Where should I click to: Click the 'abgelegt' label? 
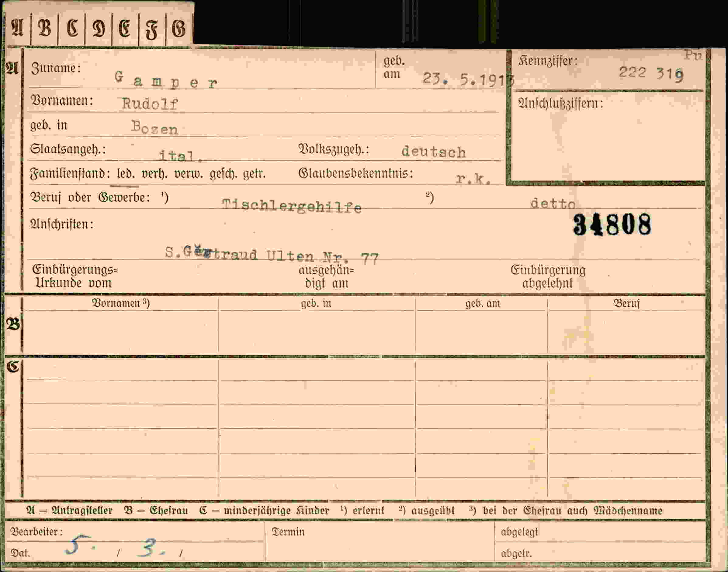pos(519,532)
